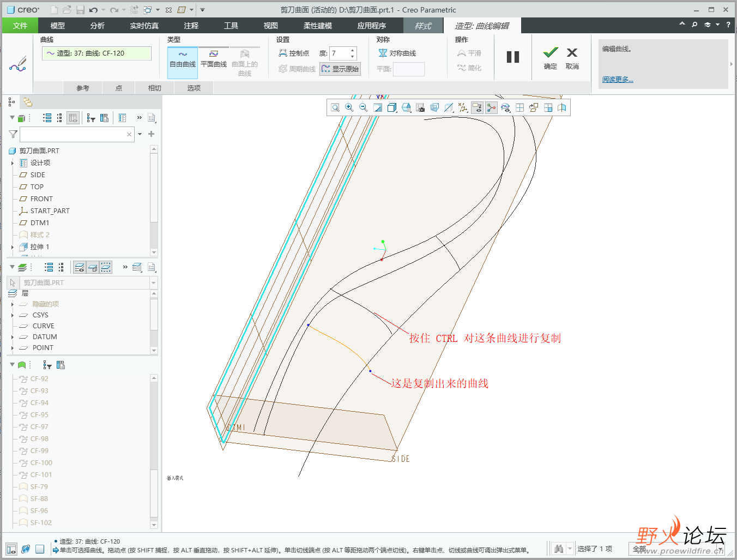Select surface SF-88 in style tree
Viewport: 737px width, 560px height.
click(x=34, y=499)
